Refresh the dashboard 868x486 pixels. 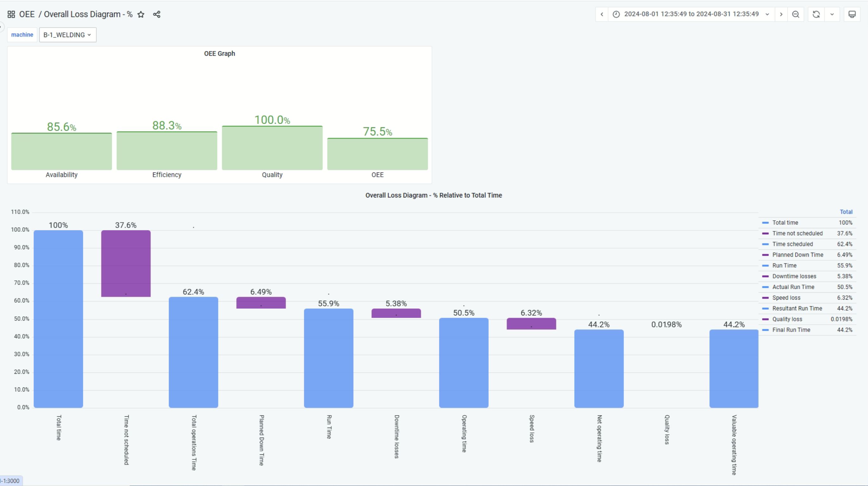coord(816,14)
